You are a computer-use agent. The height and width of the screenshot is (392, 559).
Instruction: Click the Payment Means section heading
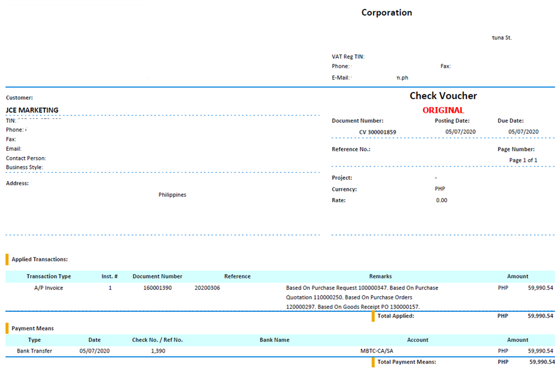(33, 329)
